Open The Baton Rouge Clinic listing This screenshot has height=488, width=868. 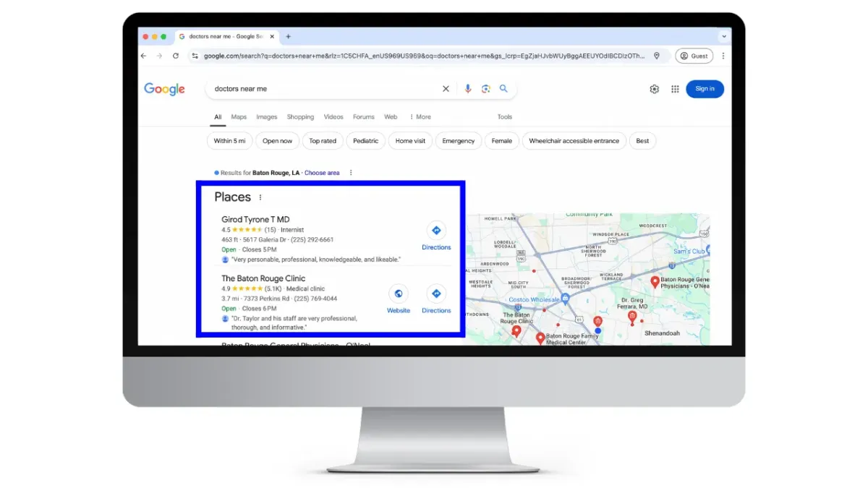coord(263,278)
